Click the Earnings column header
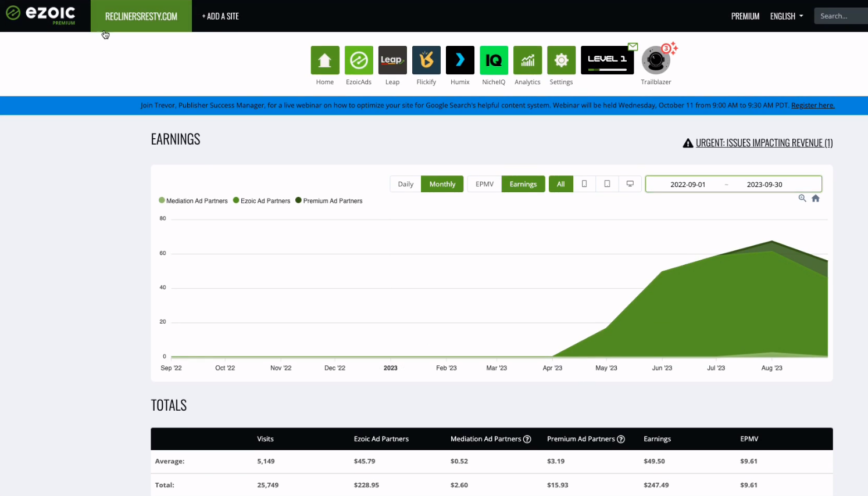The height and width of the screenshot is (496, 868). coord(657,439)
